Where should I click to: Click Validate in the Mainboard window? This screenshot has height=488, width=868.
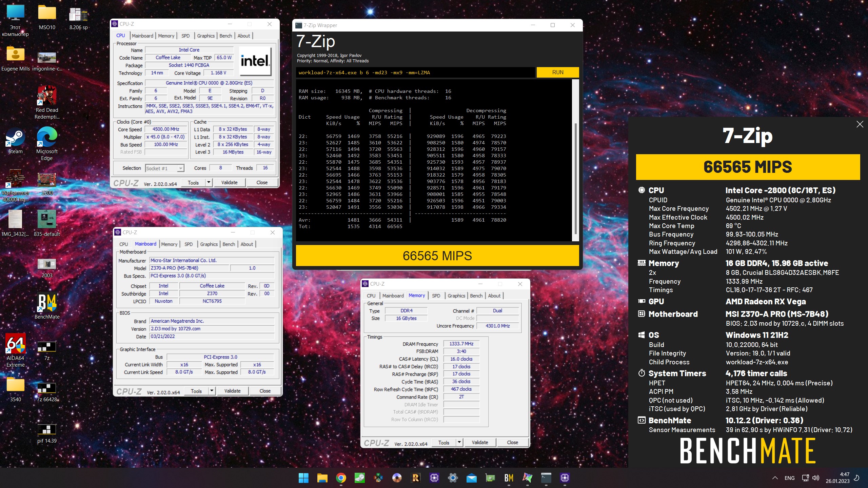tap(232, 391)
